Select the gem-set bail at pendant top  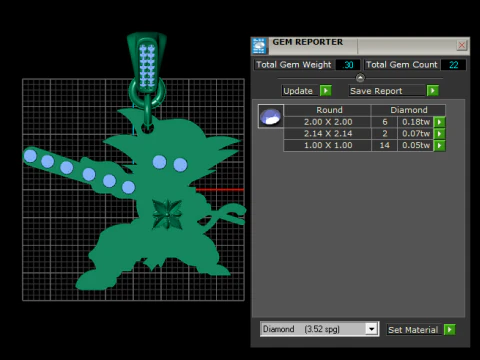(147, 63)
